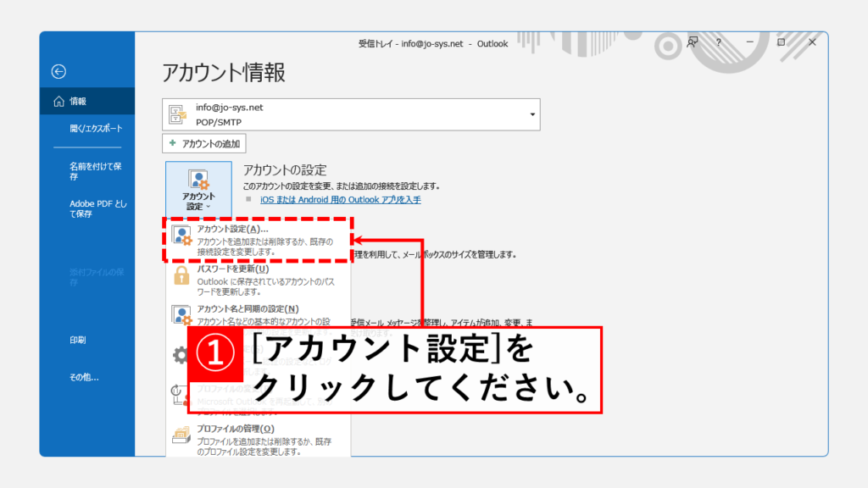Click the account envelope icon beside info@jo-sys.net
Screen dimensions: 868x488
[x=179, y=114]
